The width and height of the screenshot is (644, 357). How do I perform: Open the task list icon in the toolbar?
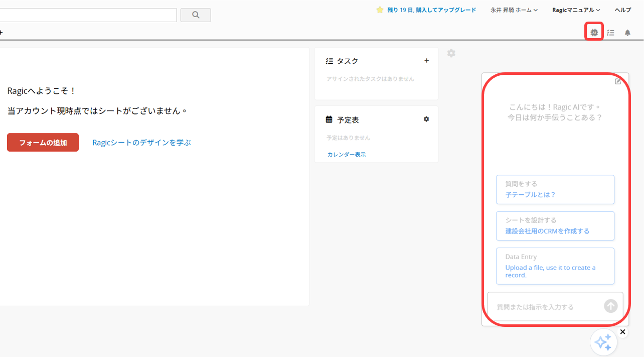point(610,33)
